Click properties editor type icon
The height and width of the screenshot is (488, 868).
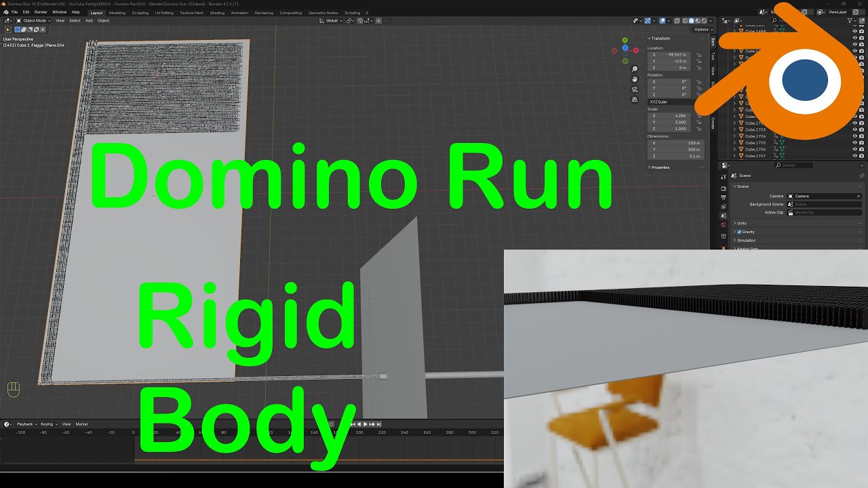[x=725, y=165]
